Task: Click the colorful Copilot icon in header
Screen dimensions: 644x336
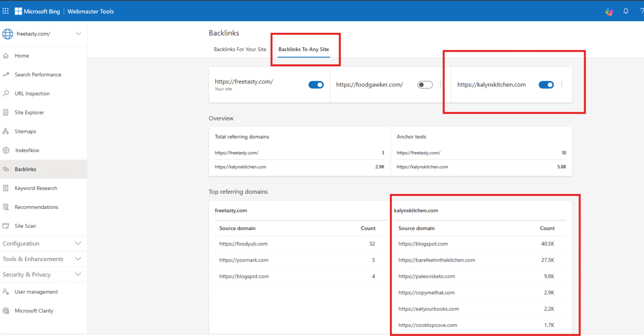Action: pos(609,11)
